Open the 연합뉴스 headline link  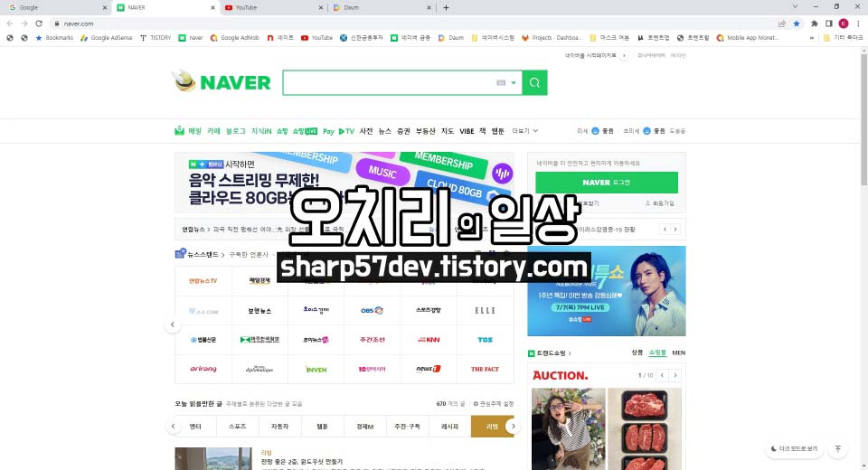point(193,230)
